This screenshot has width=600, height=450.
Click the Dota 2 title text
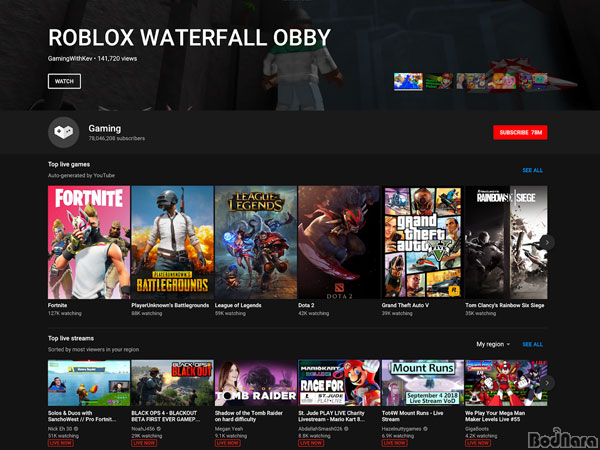pyautogui.click(x=306, y=305)
